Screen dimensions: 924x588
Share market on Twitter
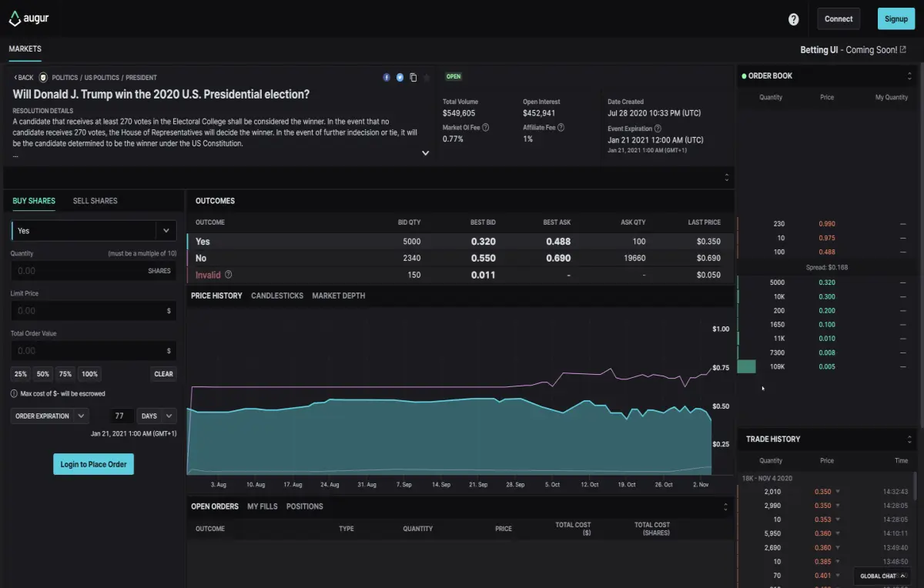(x=400, y=78)
